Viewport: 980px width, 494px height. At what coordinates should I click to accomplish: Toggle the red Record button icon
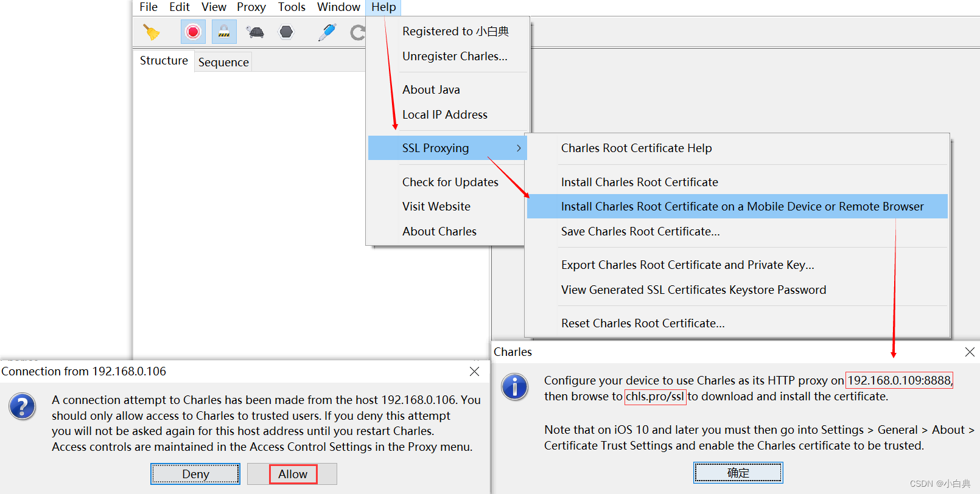[x=193, y=32]
